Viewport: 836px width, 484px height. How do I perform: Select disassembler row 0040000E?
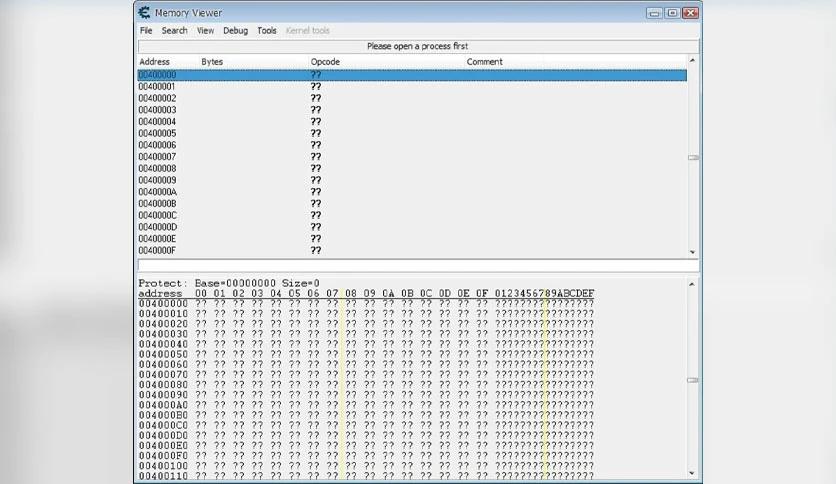click(412, 239)
